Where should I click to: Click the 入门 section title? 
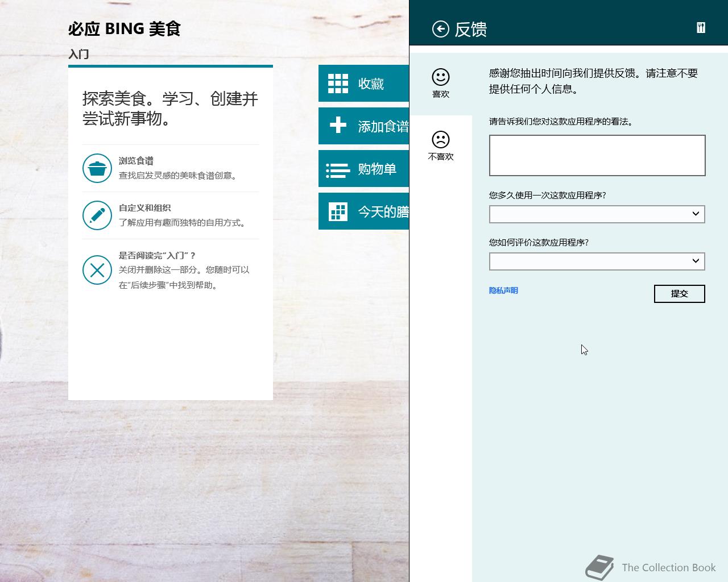pos(78,54)
